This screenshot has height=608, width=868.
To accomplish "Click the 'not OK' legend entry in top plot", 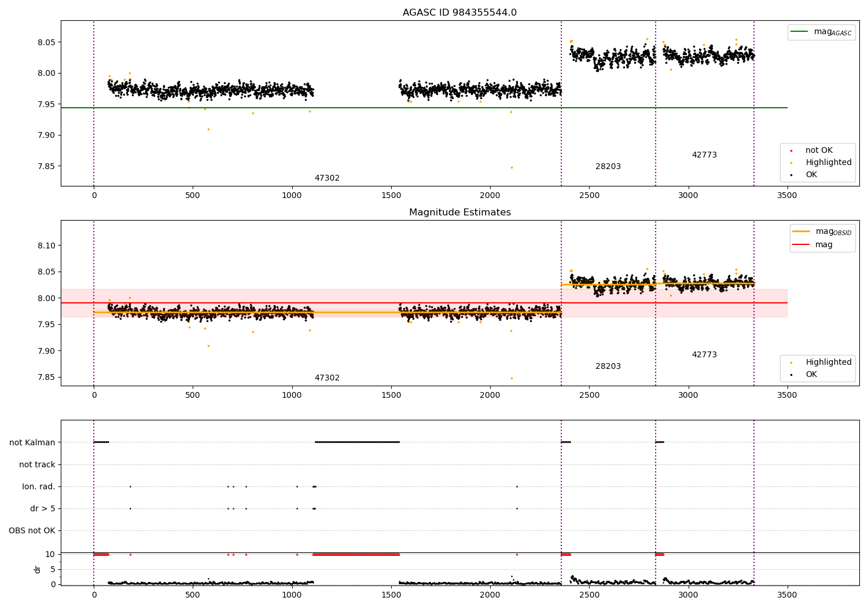I will [819, 151].
